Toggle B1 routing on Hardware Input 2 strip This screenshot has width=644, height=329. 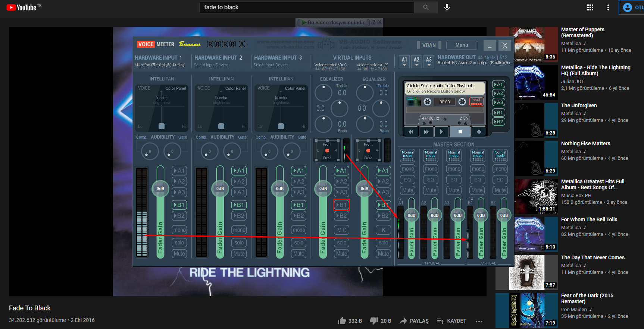[239, 205]
